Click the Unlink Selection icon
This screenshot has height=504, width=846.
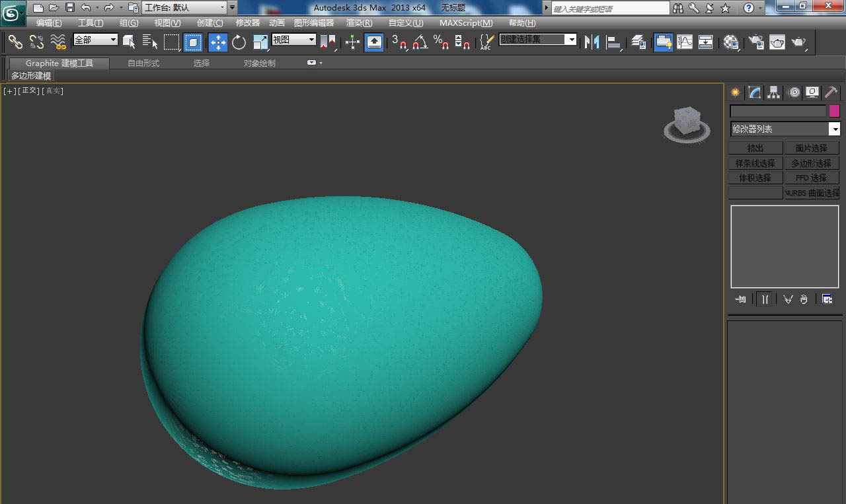coord(37,42)
